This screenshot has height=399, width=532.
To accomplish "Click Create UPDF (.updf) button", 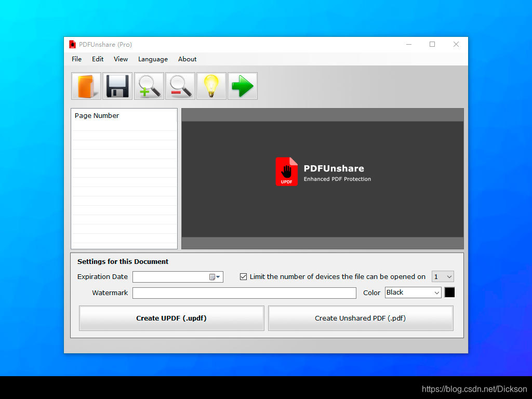I will (171, 318).
